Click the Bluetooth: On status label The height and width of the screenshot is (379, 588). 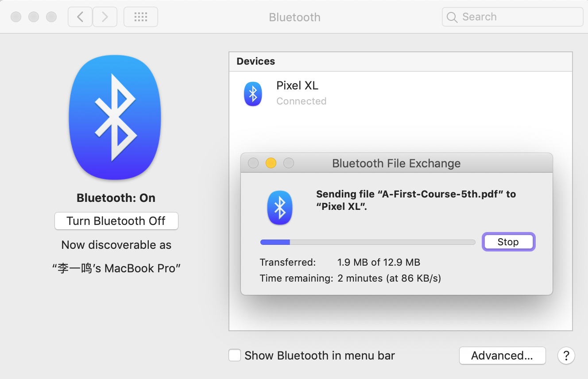tap(116, 198)
